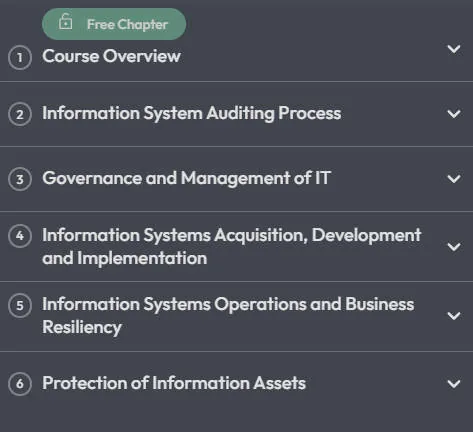The width and height of the screenshot is (473, 432).
Task: Click the number 3 circle icon
Action: click(20, 179)
